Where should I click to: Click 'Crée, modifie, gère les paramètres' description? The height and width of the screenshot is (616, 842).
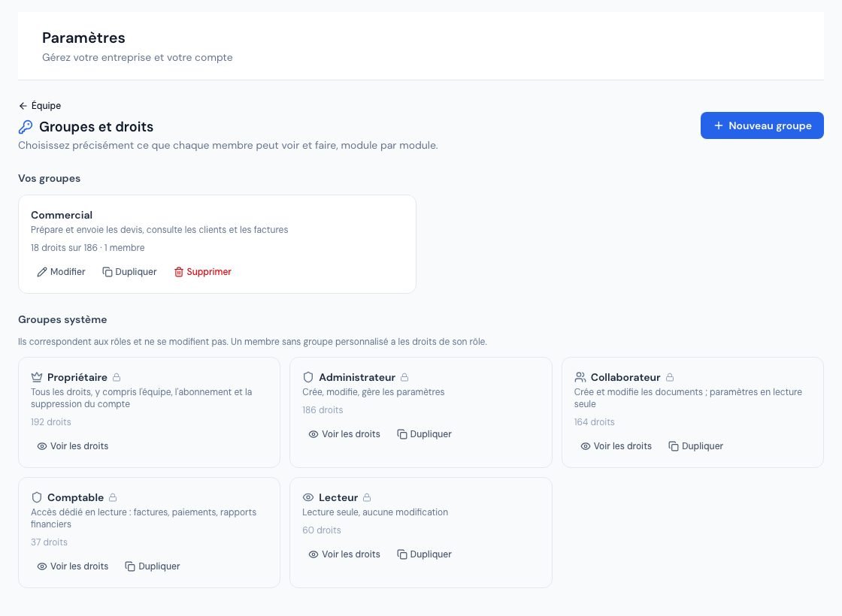pos(374,392)
